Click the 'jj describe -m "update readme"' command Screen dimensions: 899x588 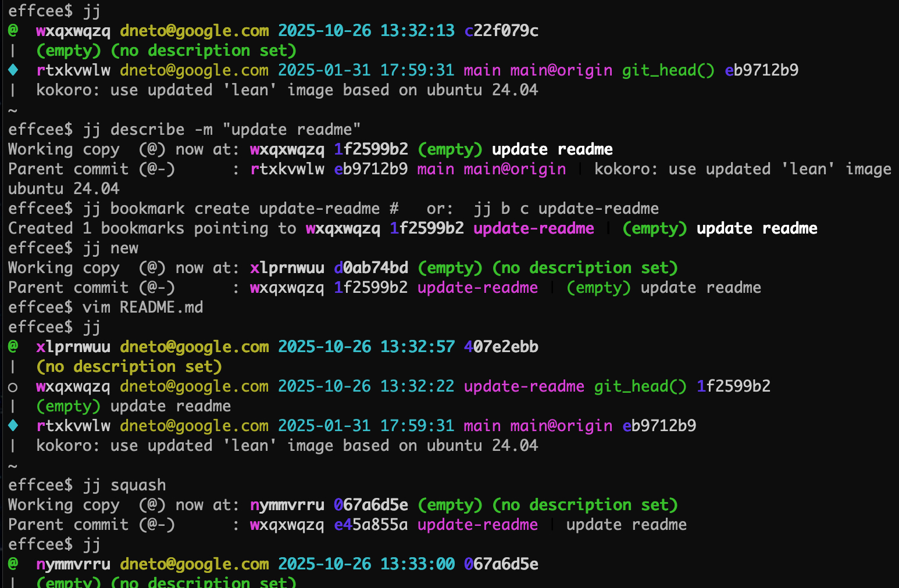(222, 129)
